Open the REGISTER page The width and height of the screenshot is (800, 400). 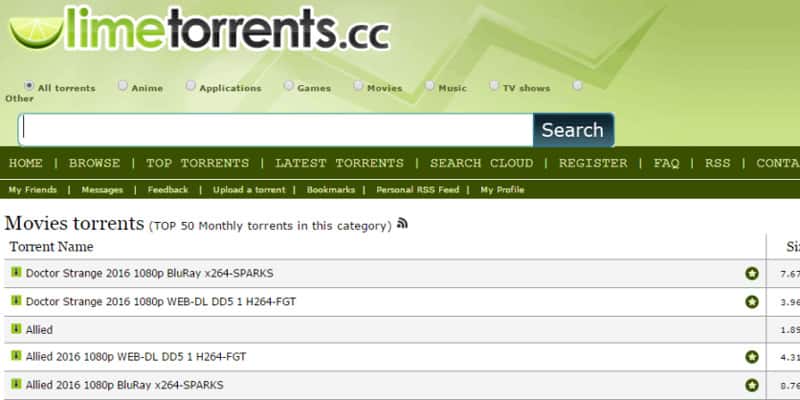coord(593,163)
